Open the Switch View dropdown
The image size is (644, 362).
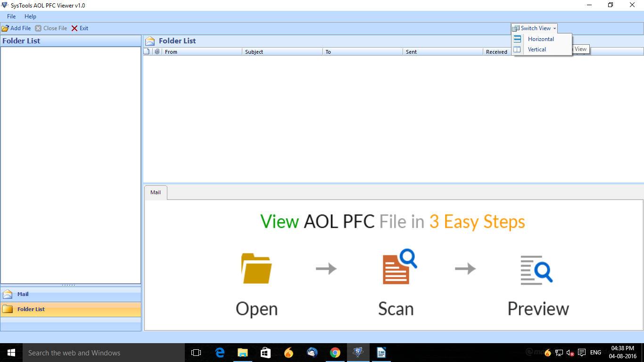535,28
